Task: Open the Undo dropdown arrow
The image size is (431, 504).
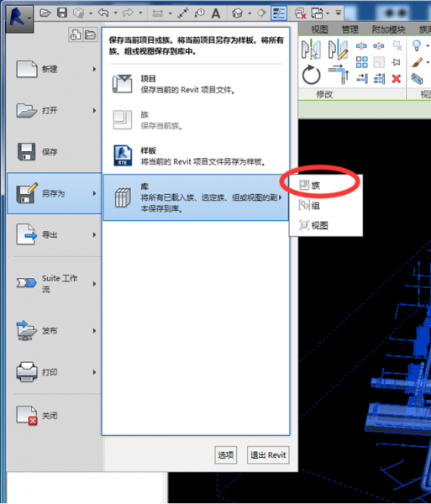Action: [115, 13]
